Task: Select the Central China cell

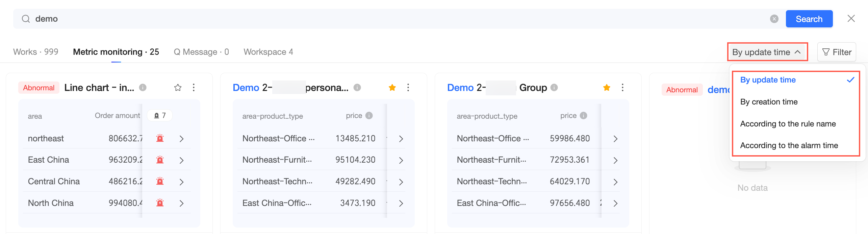Action: click(x=54, y=182)
